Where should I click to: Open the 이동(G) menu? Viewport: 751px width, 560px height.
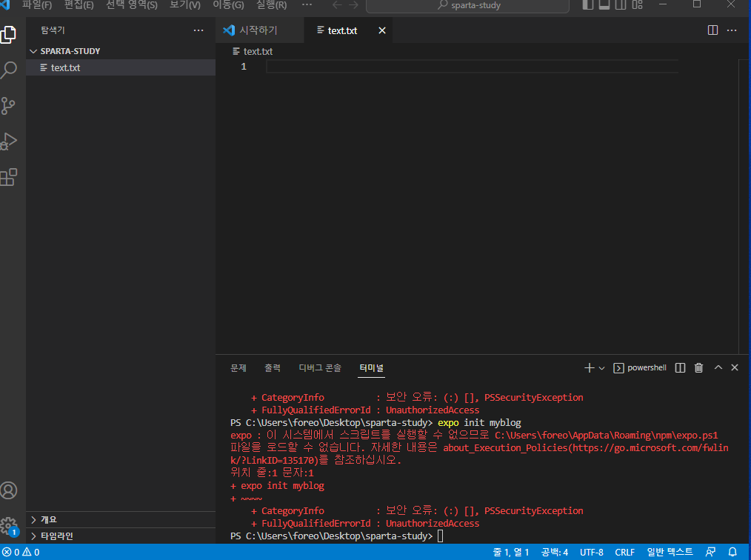coord(228,5)
